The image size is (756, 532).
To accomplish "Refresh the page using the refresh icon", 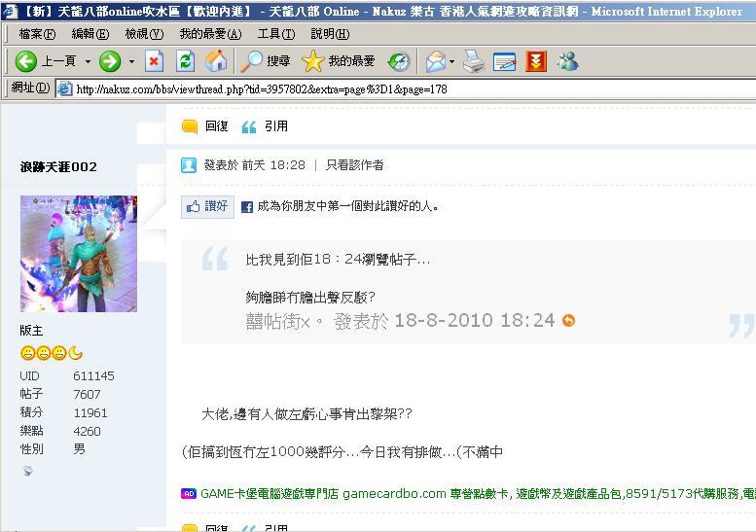I will [185, 61].
